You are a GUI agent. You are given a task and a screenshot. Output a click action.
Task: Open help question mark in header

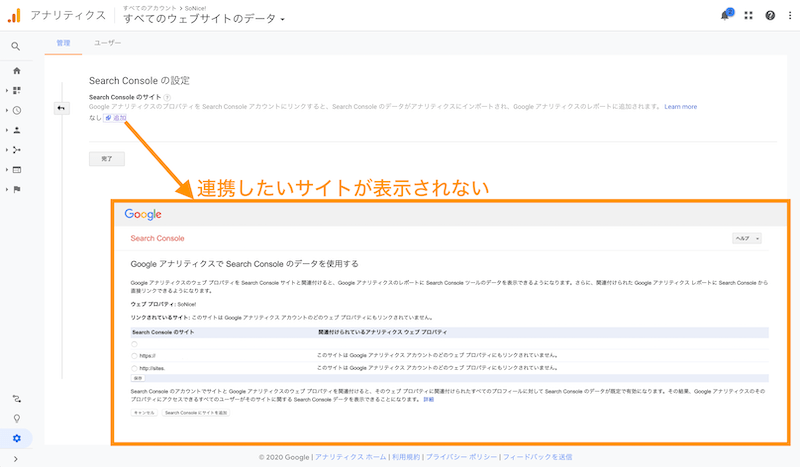(770, 15)
